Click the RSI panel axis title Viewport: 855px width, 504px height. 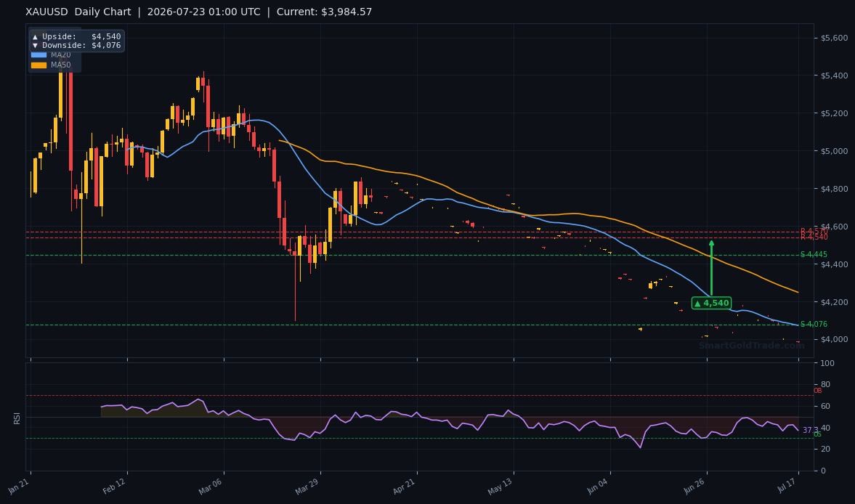pos(17,418)
